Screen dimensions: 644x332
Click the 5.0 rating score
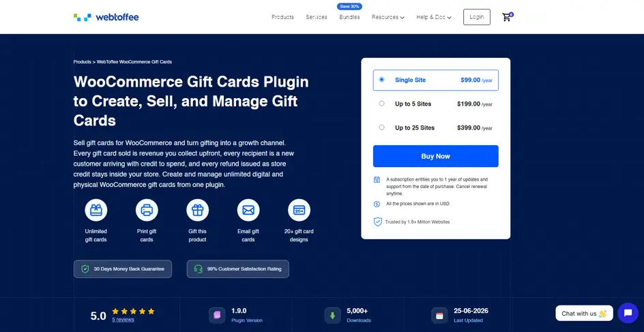coord(98,316)
